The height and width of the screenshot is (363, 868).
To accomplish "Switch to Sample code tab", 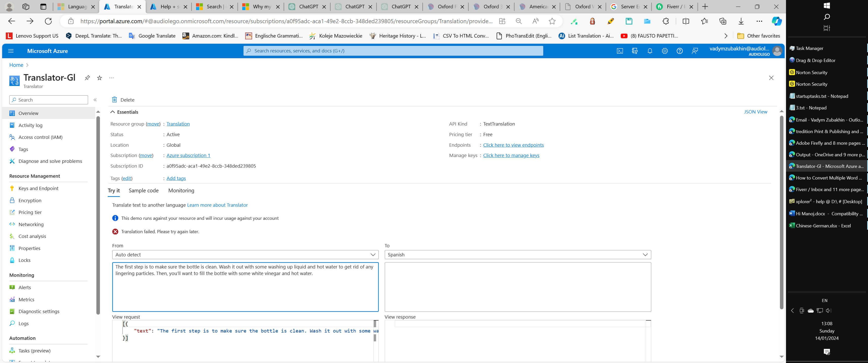I will pos(144,191).
